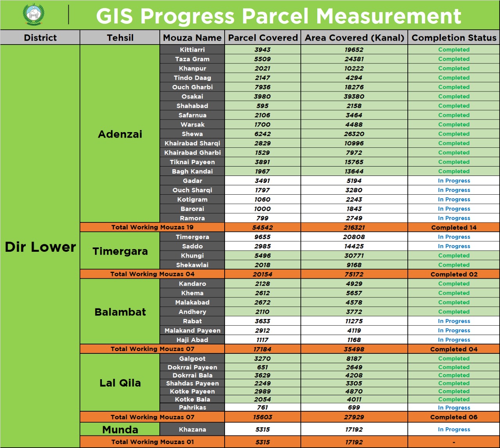The height and width of the screenshot is (448, 500).
Task: Click the Parcel Covered column header
Action: pyautogui.click(x=262, y=38)
